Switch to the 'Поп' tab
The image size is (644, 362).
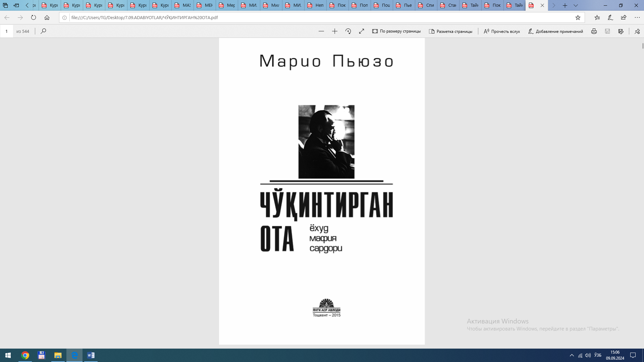[x=360, y=5]
